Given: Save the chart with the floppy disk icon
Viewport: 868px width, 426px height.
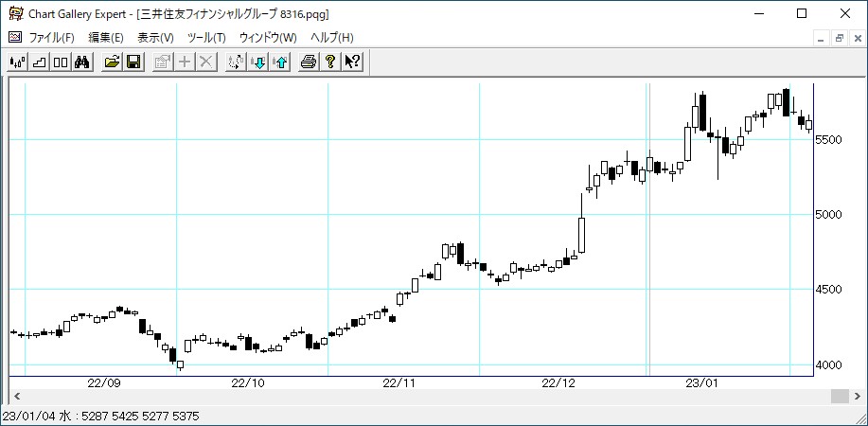Looking at the screenshot, I should (x=133, y=62).
